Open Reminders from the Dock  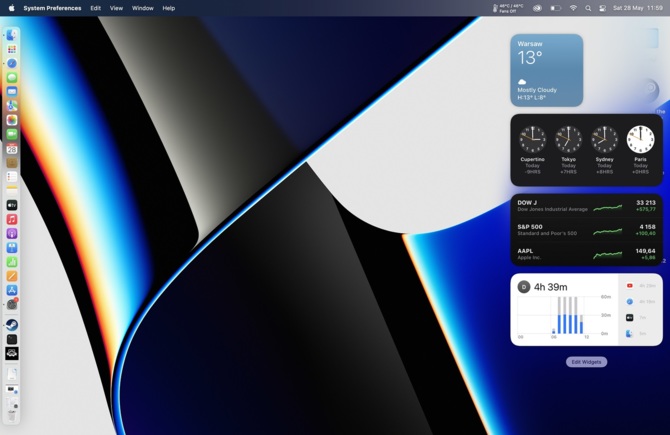point(12,177)
